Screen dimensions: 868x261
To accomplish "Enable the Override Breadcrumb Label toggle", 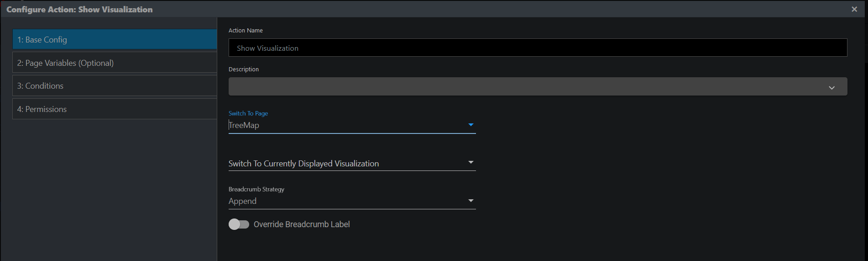I will point(239,224).
